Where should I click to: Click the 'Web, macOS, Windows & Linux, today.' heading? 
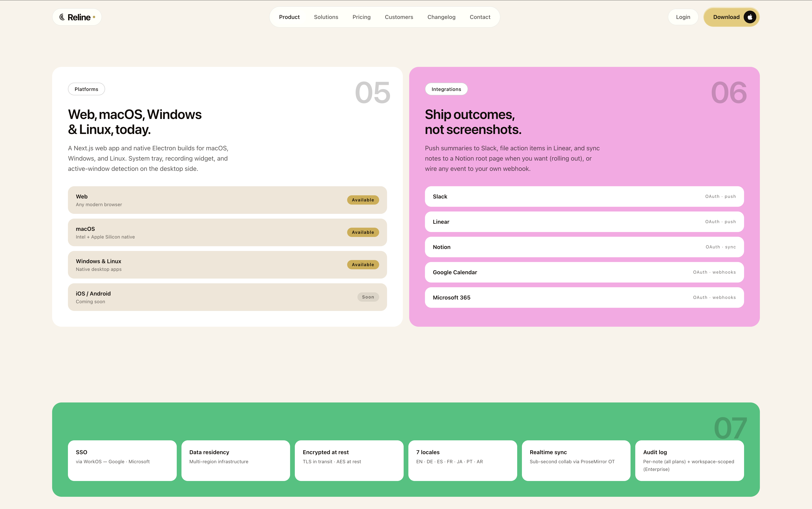(135, 122)
